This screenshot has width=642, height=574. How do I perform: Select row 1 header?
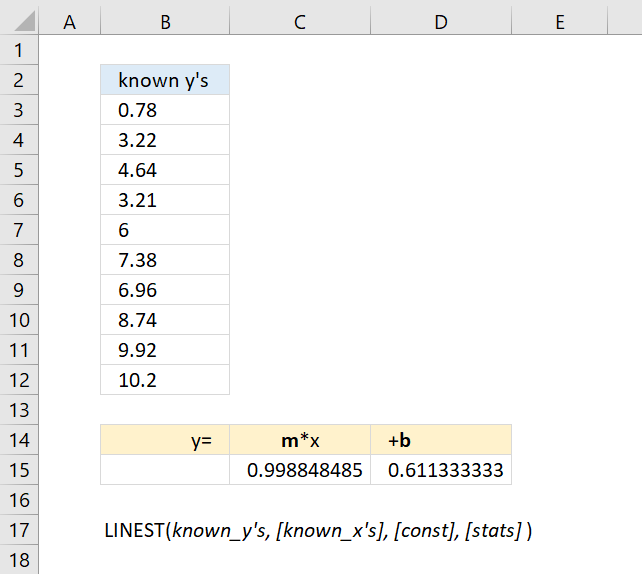[x=19, y=50]
